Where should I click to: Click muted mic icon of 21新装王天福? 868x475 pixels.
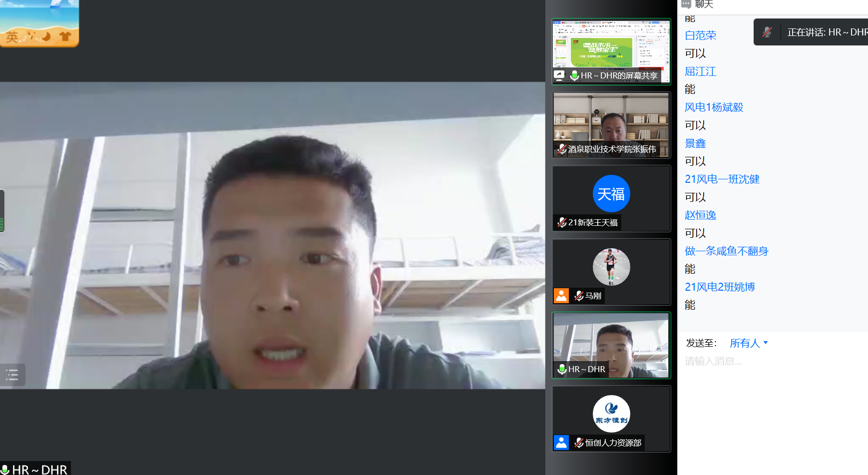[x=562, y=222]
